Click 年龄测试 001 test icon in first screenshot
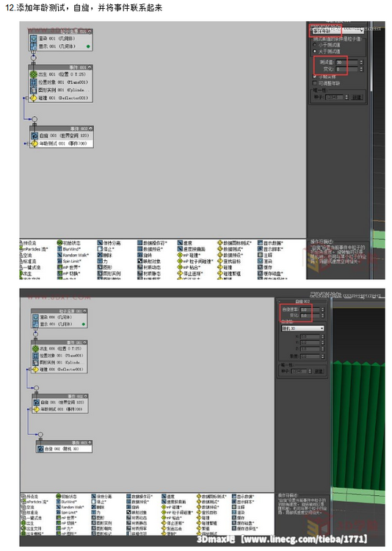392x551 pixels. [x=35, y=143]
